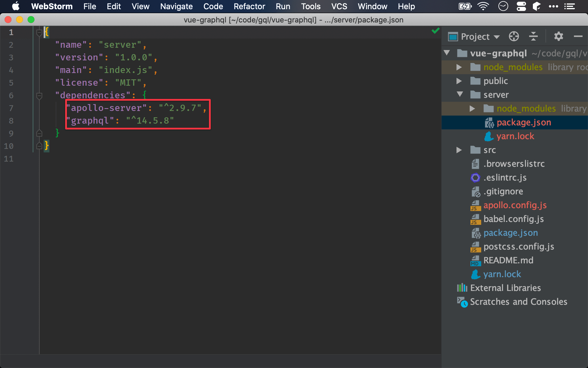The image size is (588, 368).
Task: Select babel.config.js in project tree
Action: pyautogui.click(x=514, y=219)
